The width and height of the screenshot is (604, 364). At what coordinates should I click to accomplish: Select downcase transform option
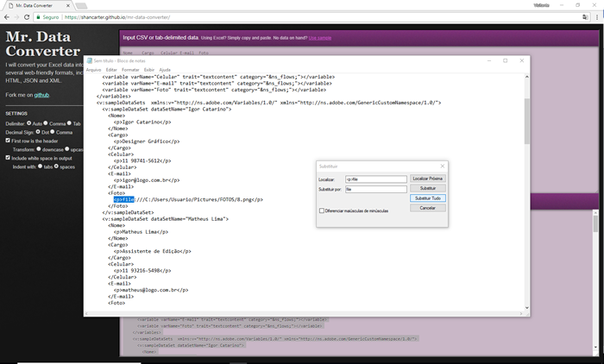coord(39,149)
